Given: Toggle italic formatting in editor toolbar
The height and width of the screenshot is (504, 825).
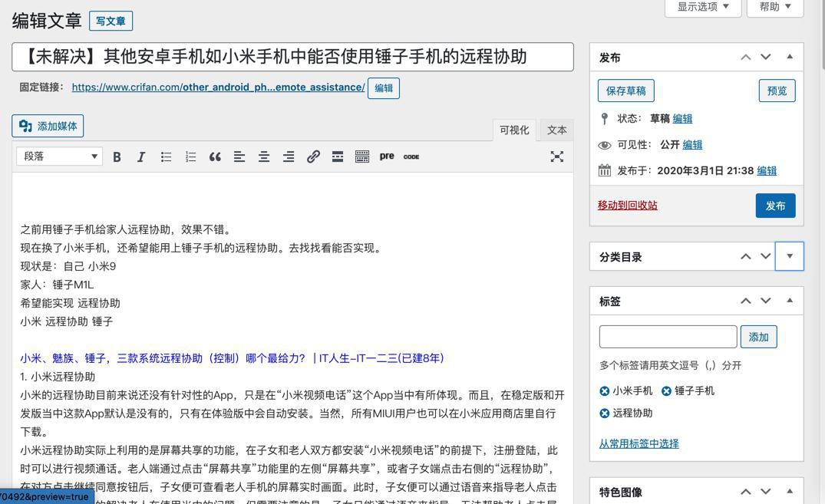Looking at the screenshot, I should (x=141, y=156).
